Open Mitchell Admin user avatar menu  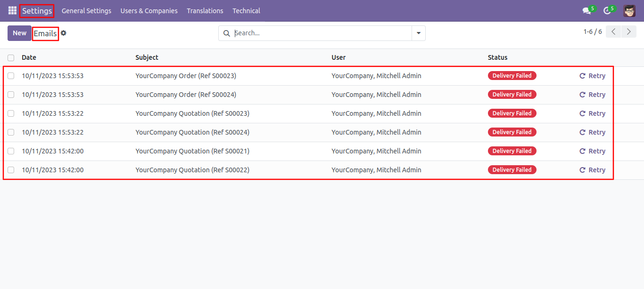[629, 10]
